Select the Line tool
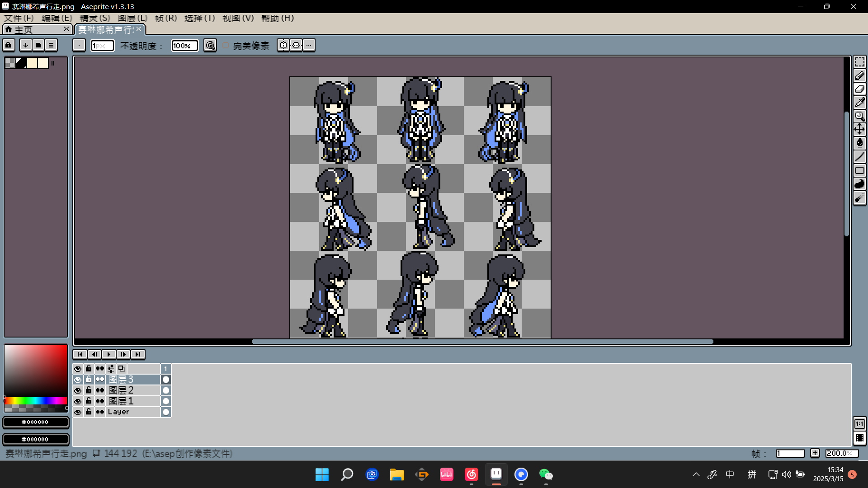 859,157
